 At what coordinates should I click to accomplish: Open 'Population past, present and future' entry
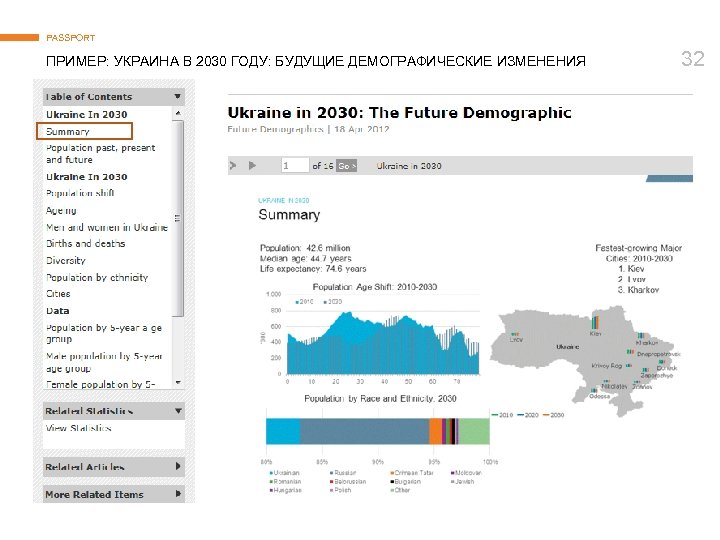(101, 153)
